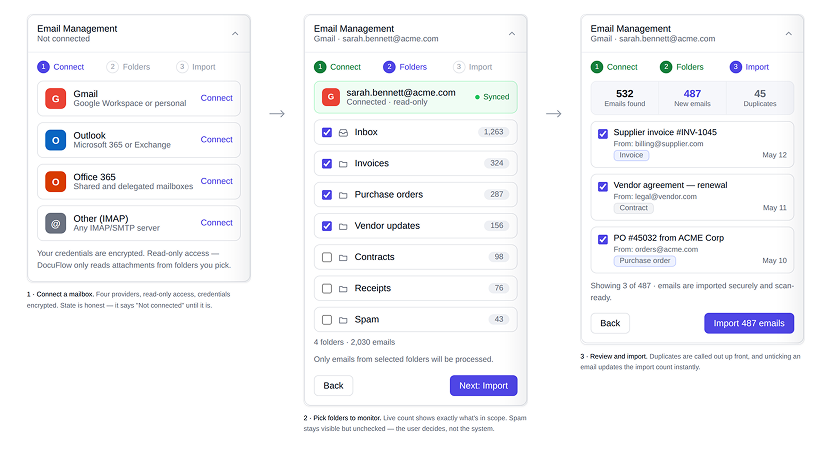Click the red Gmail provider icon

pos(55,99)
